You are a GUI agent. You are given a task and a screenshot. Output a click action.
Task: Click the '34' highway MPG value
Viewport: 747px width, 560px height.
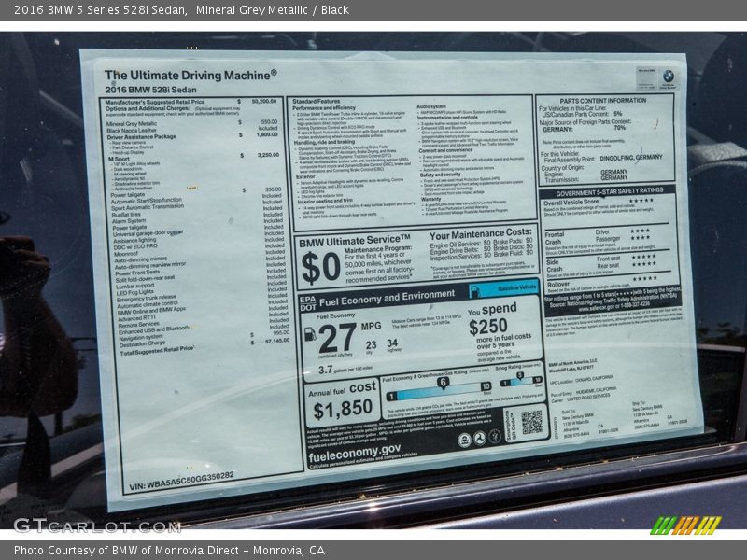pyautogui.click(x=392, y=343)
